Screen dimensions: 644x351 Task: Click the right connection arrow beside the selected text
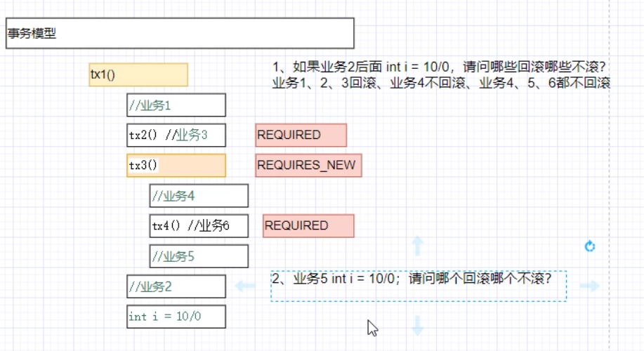pyautogui.click(x=590, y=286)
